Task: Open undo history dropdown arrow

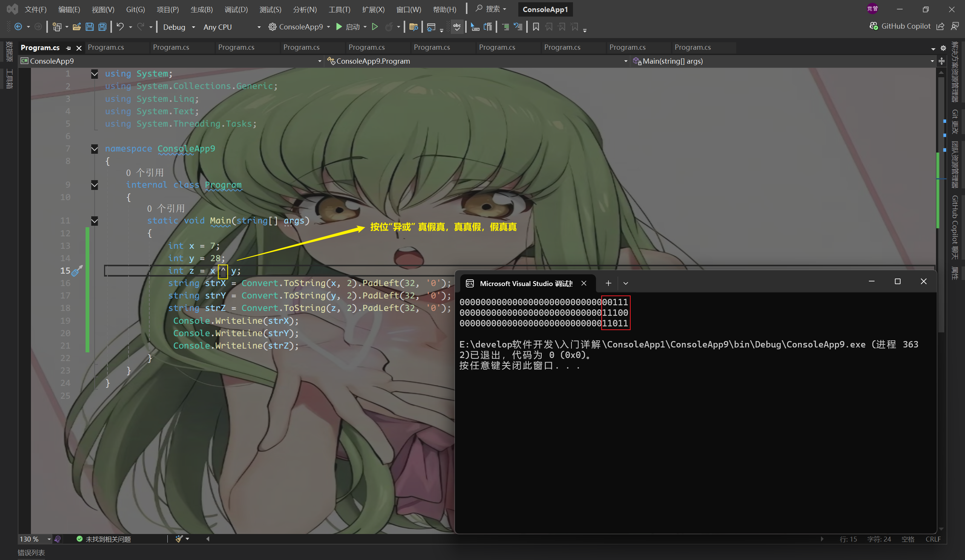Action: 130,27
